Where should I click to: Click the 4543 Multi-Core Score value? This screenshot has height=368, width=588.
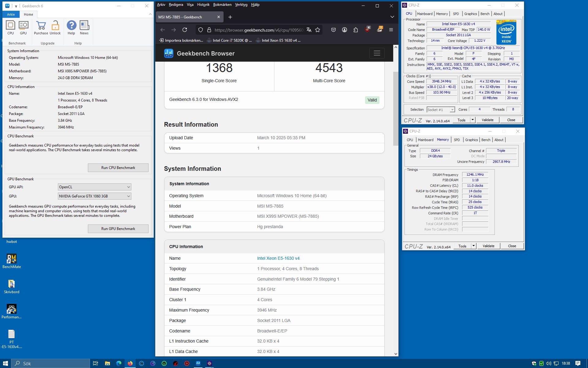coord(329,68)
